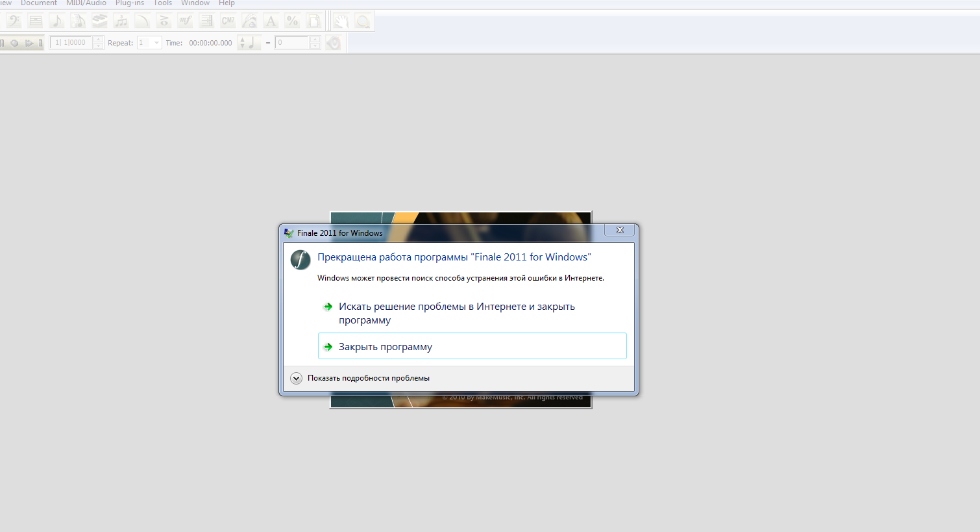Screen dimensions: 980x532
Task: Click the play button in playback controls
Action: point(29,43)
